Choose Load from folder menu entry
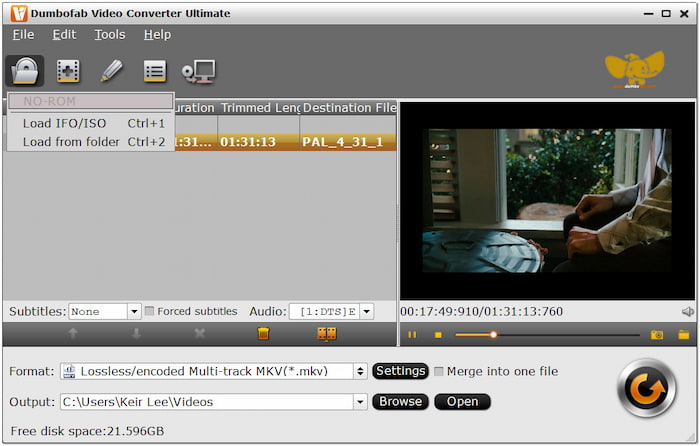This screenshot has width=700, height=446. (91, 142)
